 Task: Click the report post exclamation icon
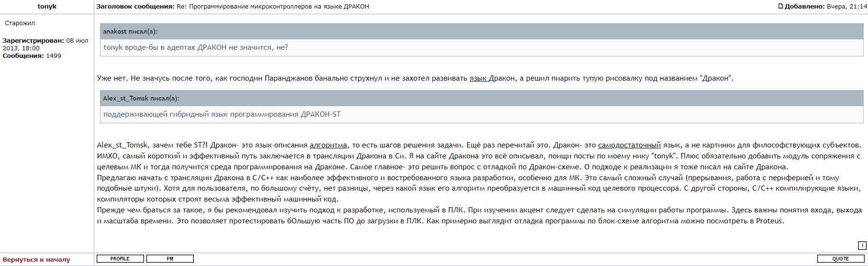click(x=862, y=245)
